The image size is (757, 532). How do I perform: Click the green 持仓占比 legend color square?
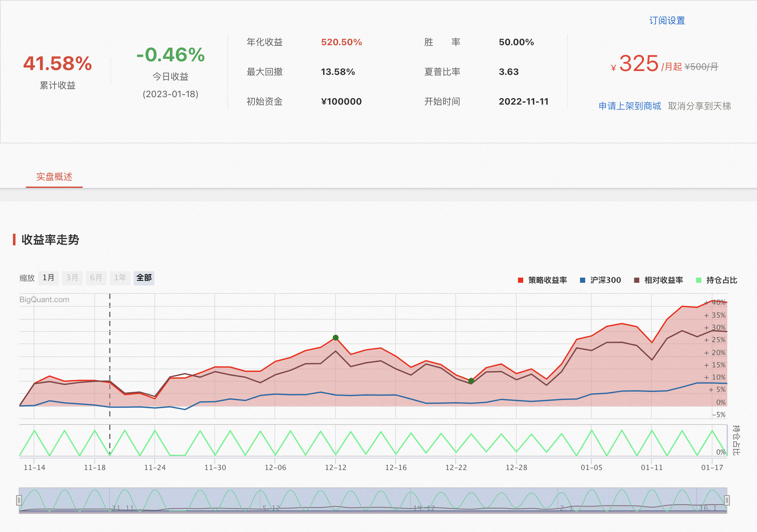click(699, 280)
